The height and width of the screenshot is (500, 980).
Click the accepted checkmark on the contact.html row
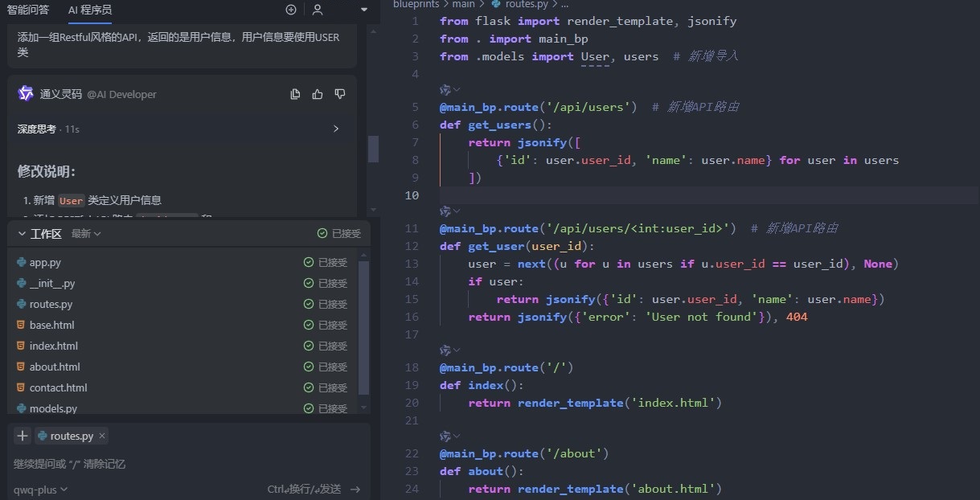click(309, 387)
